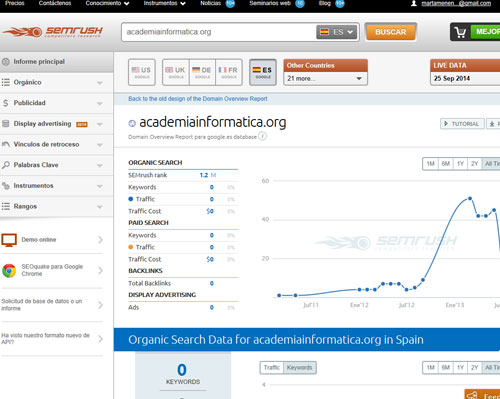This screenshot has width=500, height=399.
Task: Follow Back to the old design link
Action: coord(198,99)
